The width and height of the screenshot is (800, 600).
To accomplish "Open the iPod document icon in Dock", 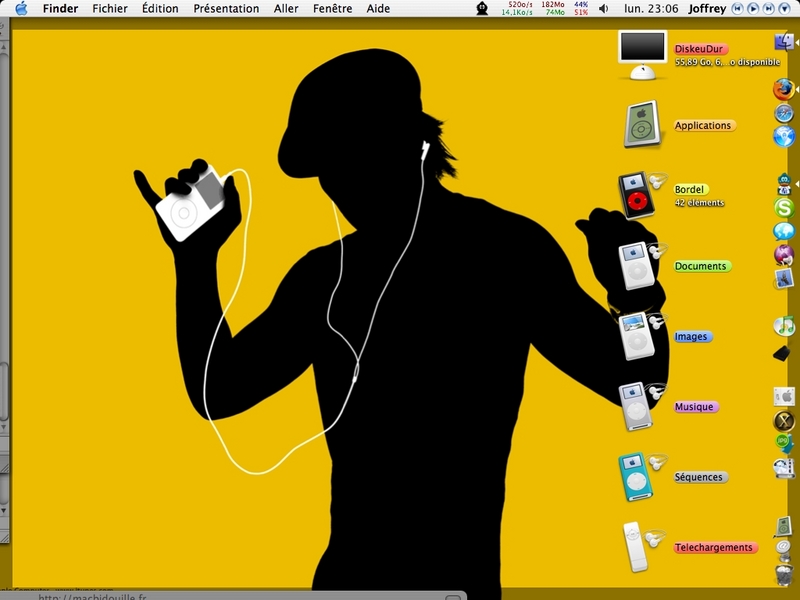I will [784, 526].
